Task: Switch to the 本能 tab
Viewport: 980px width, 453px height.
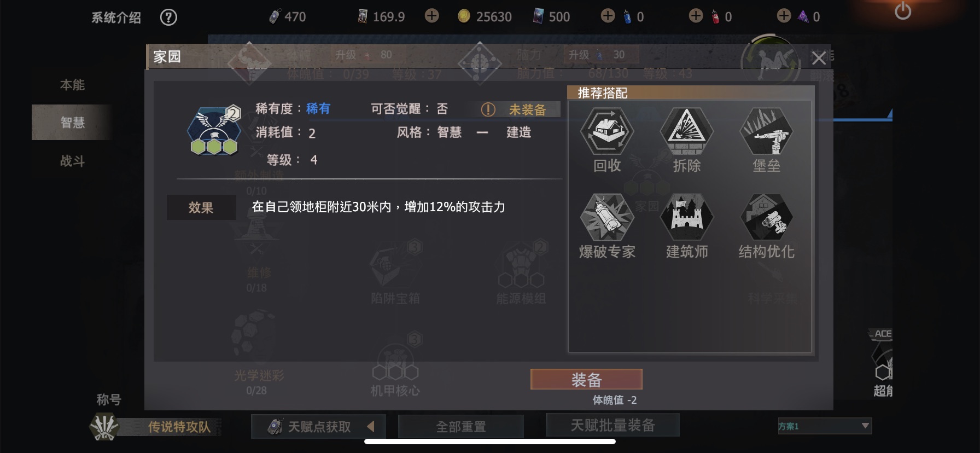Action: [x=72, y=85]
